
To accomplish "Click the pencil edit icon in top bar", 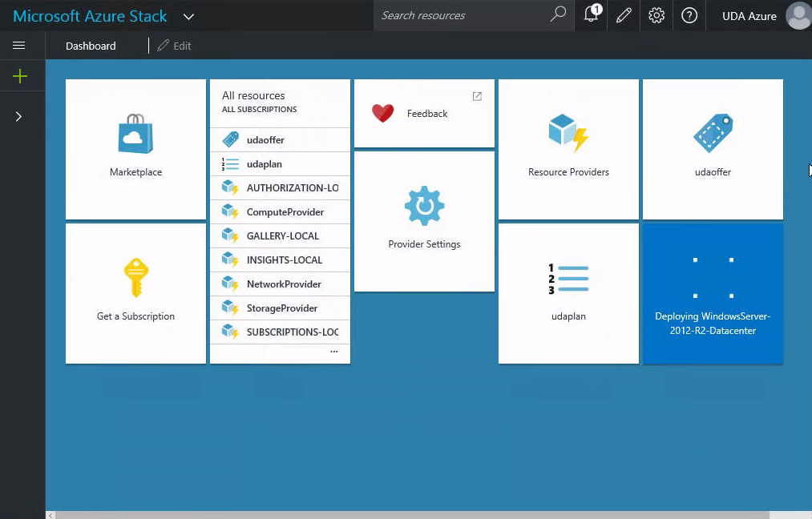I will pos(624,15).
